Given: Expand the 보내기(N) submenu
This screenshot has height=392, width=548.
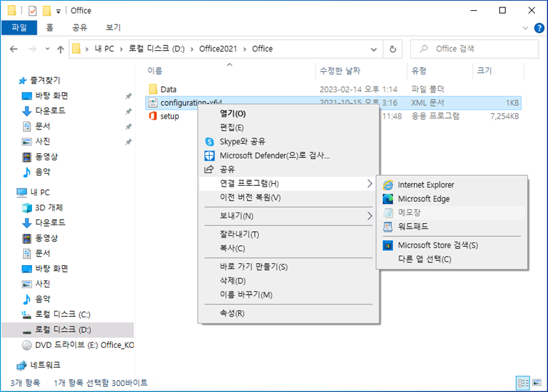Looking at the screenshot, I should click(289, 216).
